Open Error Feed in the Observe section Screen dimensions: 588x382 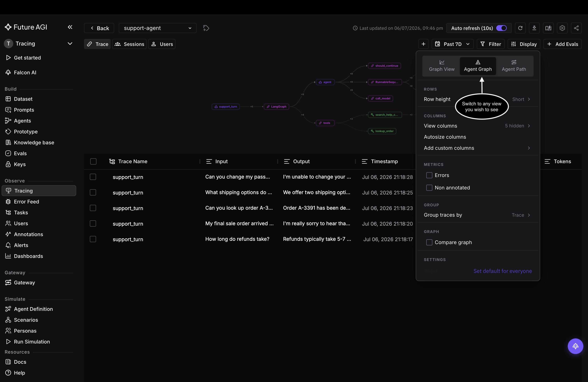(26, 202)
